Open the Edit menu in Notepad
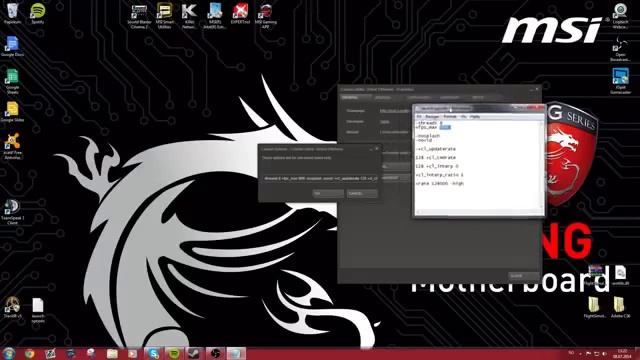The image size is (640, 360). [x=432, y=117]
